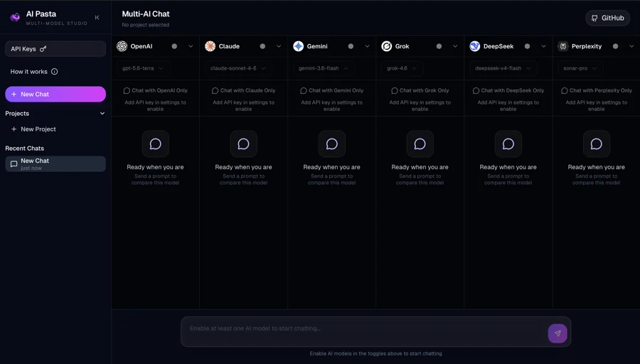This screenshot has height=364, width=640.
Task: Select Chat with Grok Only
Action: (420, 90)
